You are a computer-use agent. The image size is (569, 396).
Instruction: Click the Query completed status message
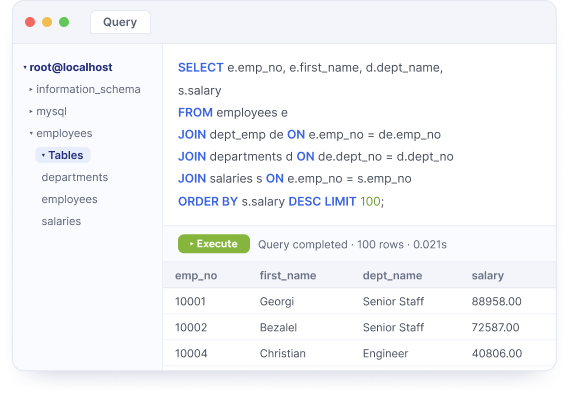352,245
